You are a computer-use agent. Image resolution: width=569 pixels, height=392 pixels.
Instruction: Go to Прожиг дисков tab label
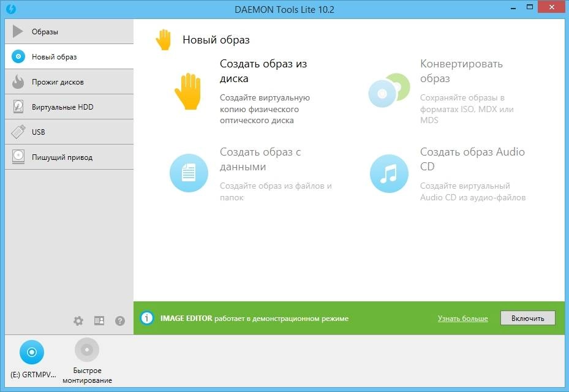point(58,82)
